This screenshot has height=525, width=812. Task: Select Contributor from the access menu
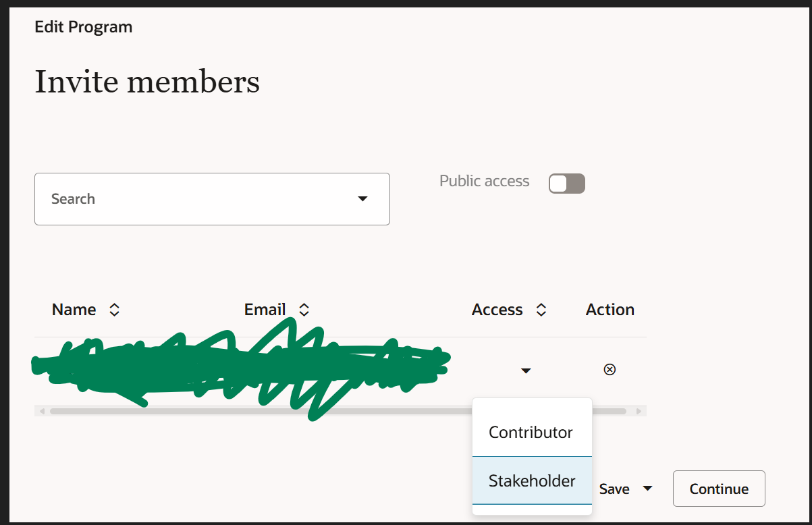531,432
